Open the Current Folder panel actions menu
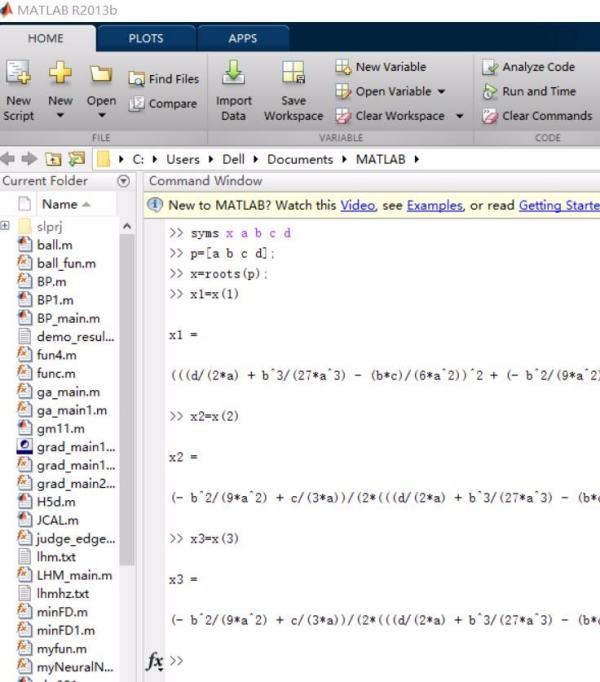The image size is (600, 682). pyautogui.click(x=124, y=181)
